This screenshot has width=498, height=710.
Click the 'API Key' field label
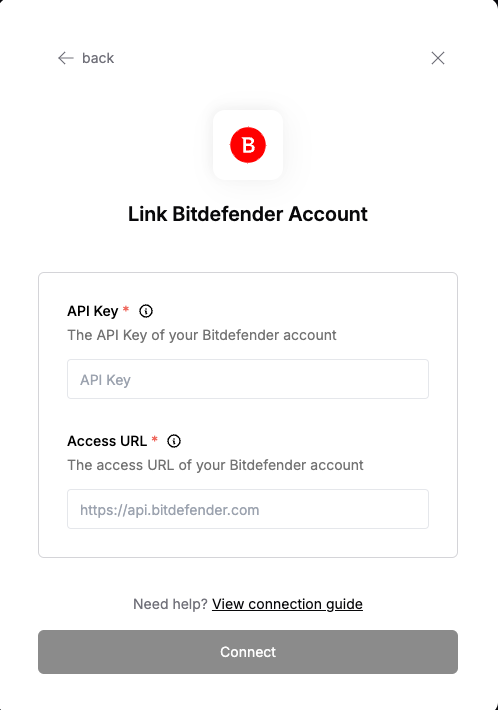[x=93, y=311]
